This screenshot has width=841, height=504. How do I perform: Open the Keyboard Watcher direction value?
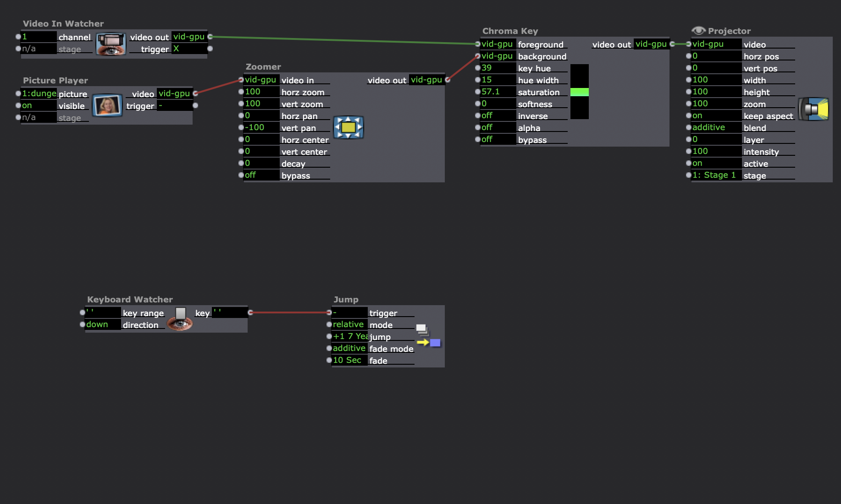(x=103, y=324)
